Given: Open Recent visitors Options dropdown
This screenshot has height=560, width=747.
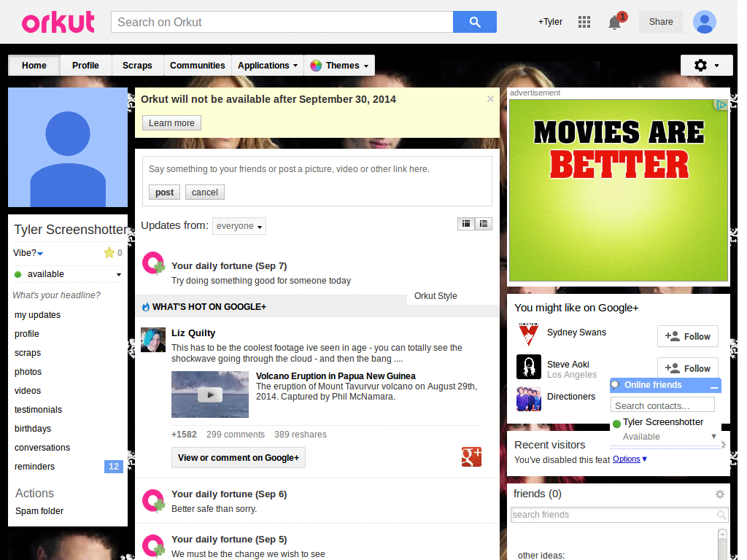Looking at the screenshot, I should 630,459.
